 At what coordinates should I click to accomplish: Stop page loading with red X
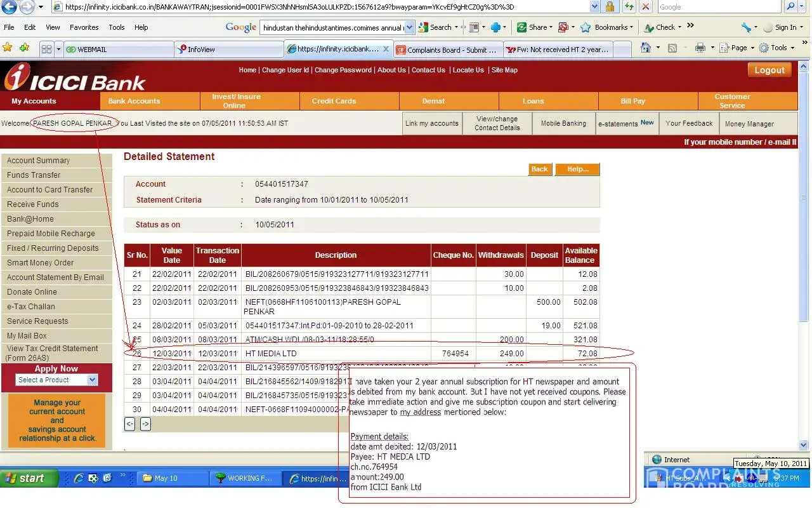tap(645, 7)
